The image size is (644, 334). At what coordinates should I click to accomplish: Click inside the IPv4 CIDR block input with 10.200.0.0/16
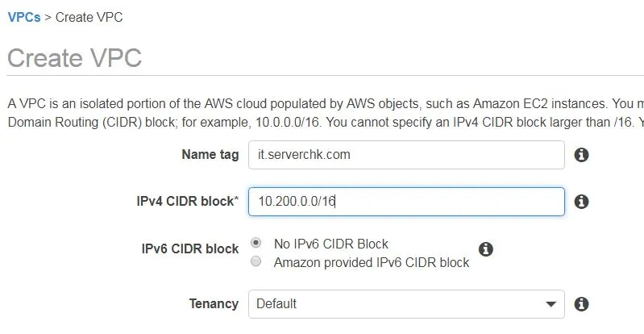(406, 202)
